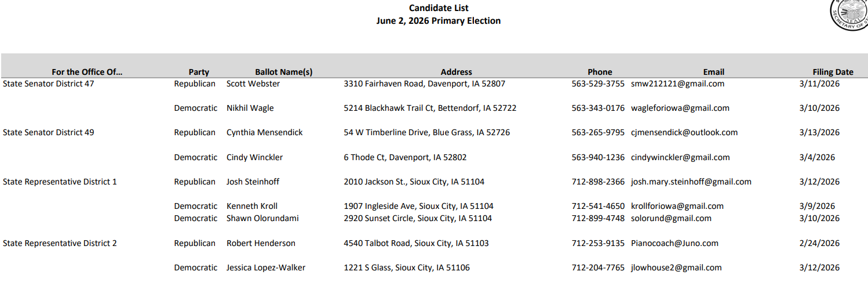Click the 'For the Office Of...' header
The width and height of the screenshot is (868, 282).
pos(87,72)
